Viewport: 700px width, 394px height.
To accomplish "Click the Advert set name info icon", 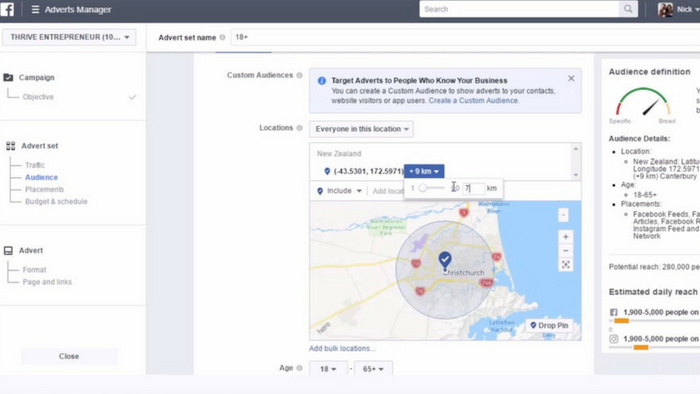I will click(x=222, y=37).
